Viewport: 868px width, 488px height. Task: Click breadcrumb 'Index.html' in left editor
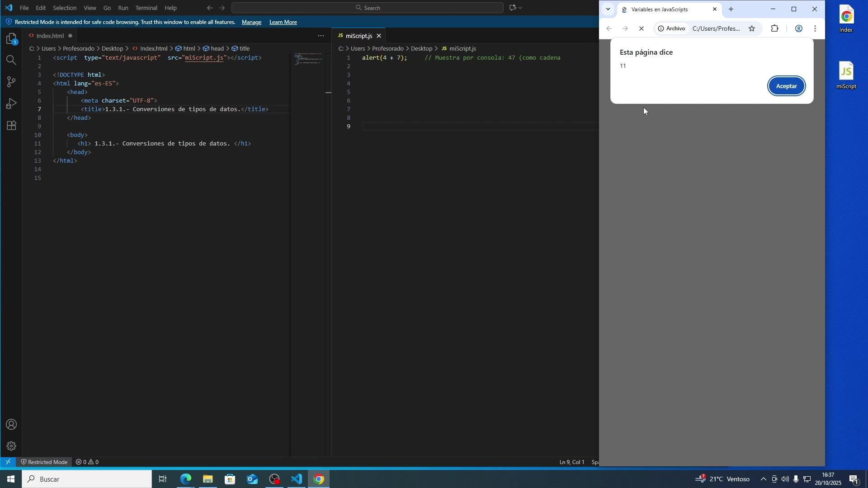pos(154,48)
